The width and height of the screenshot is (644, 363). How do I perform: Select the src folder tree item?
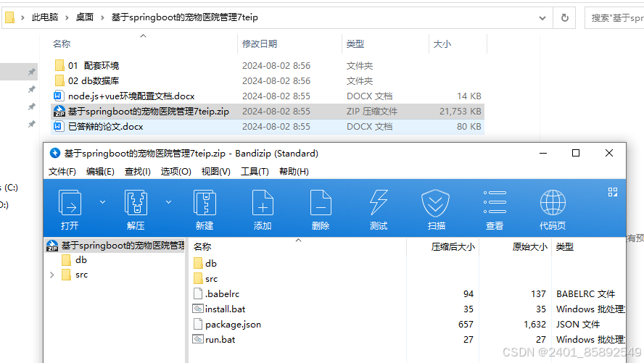[x=75, y=275]
